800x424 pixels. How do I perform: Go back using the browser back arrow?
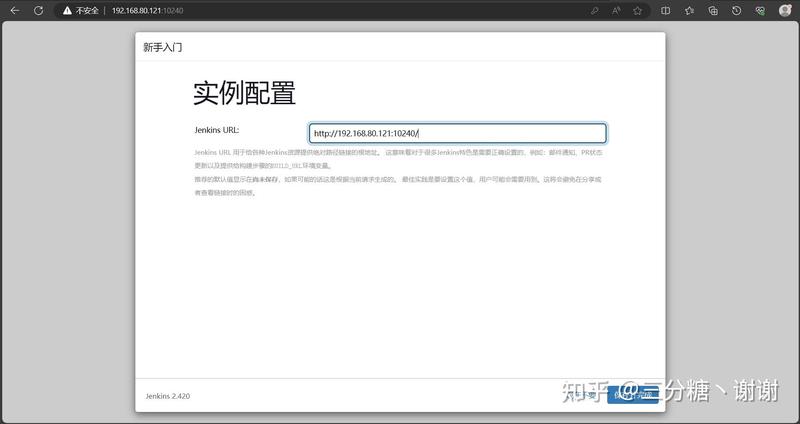15,10
